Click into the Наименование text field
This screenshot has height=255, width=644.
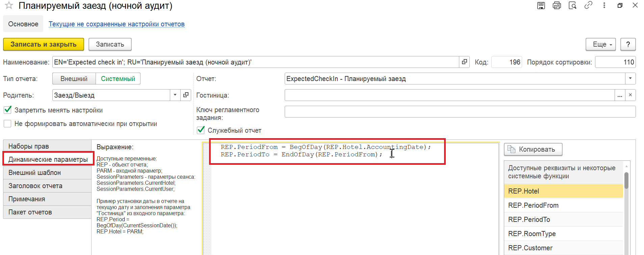tap(256, 62)
